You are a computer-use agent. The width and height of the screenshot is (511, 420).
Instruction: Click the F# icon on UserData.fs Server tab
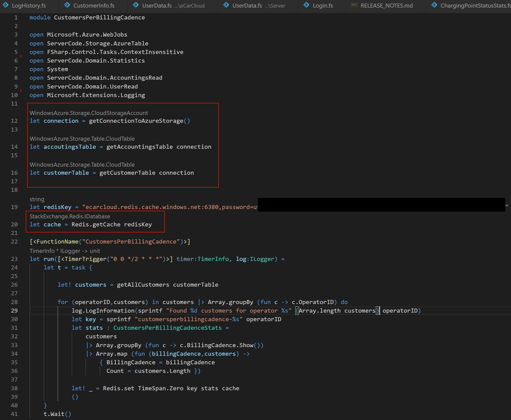[226, 5]
